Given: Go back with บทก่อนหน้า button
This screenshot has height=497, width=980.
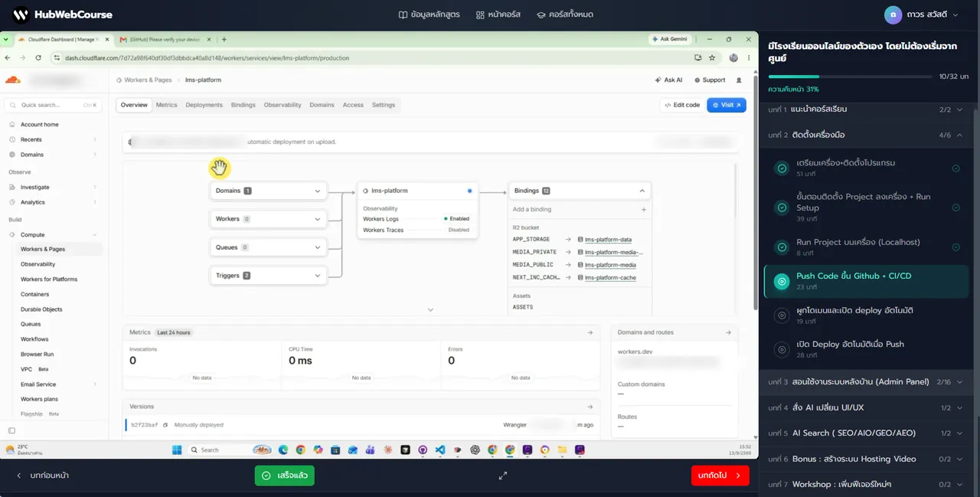Looking at the screenshot, I should point(43,476).
